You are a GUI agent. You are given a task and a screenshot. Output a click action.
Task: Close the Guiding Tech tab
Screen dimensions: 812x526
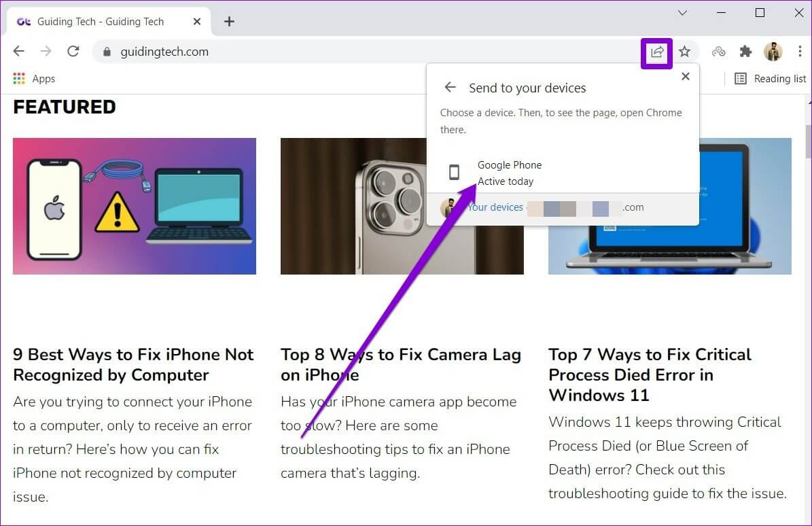point(197,22)
